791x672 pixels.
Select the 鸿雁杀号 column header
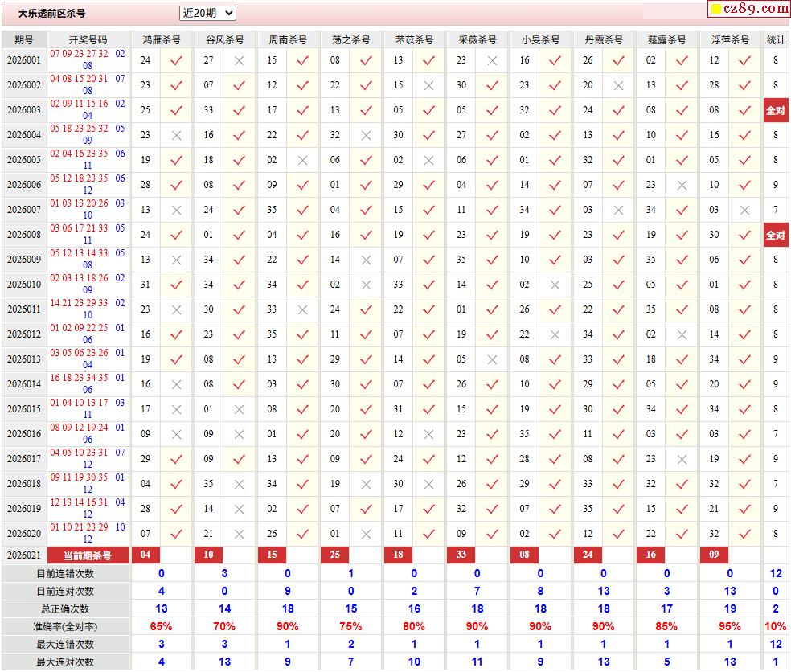161,39
